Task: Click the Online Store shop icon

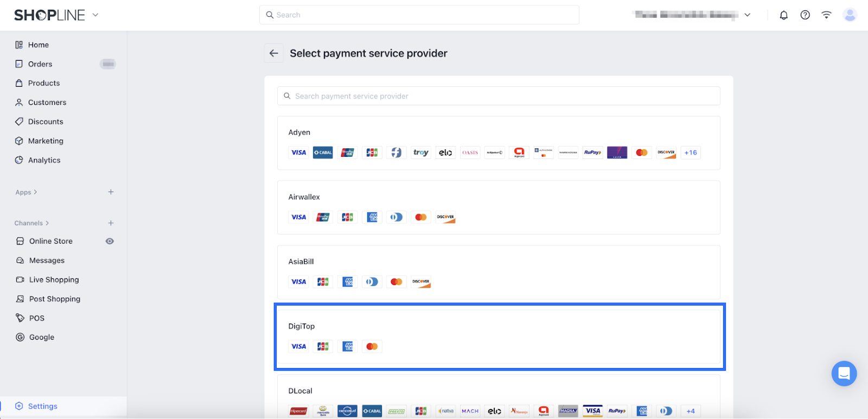Action: click(x=20, y=241)
